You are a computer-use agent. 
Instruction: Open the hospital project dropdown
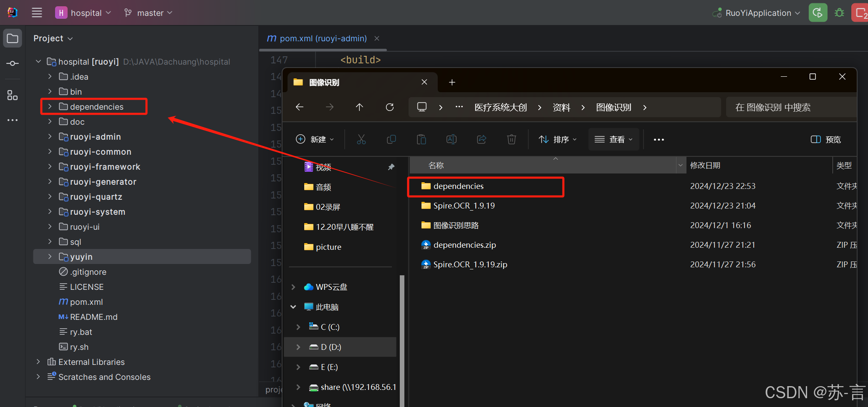pyautogui.click(x=83, y=13)
